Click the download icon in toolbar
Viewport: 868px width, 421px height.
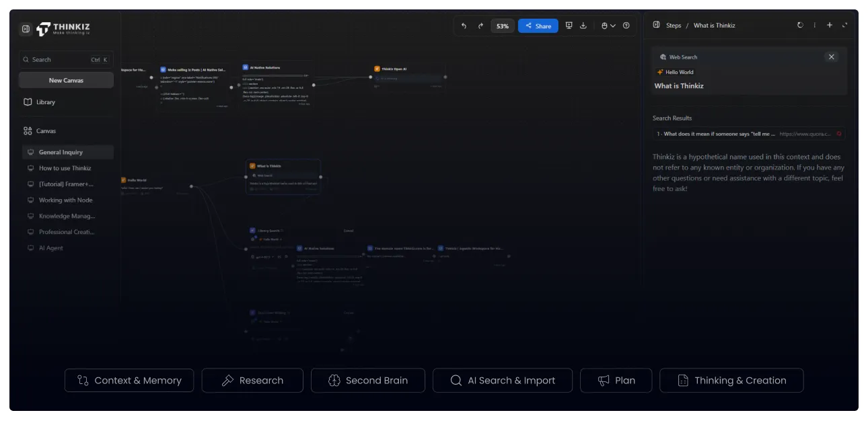coord(583,26)
